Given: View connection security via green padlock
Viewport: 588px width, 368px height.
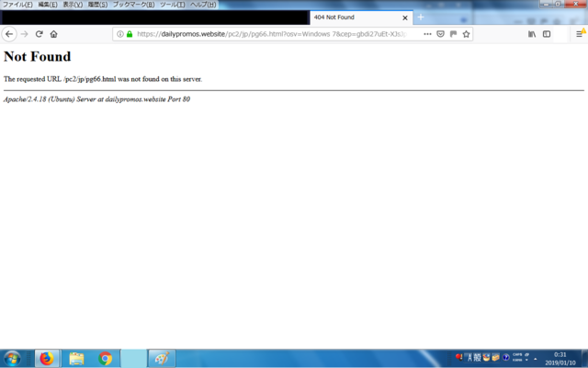Looking at the screenshot, I should tap(130, 34).
